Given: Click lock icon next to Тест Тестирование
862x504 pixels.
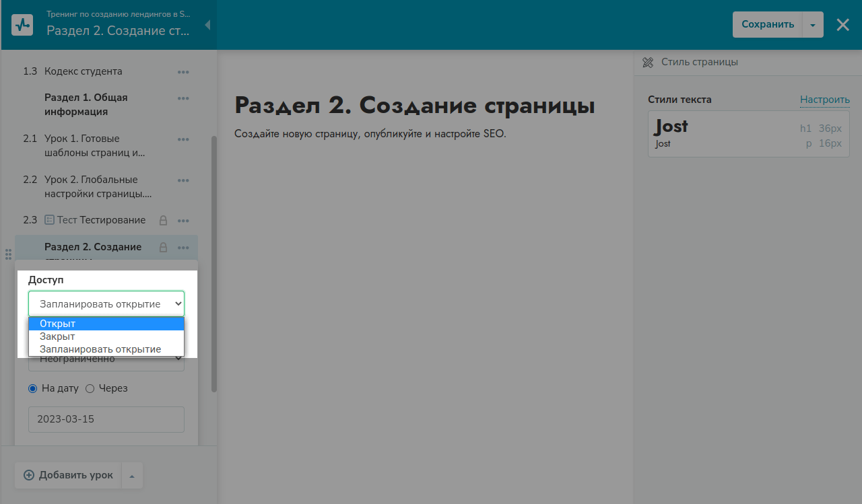Looking at the screenshot, I should coord(163,220).
